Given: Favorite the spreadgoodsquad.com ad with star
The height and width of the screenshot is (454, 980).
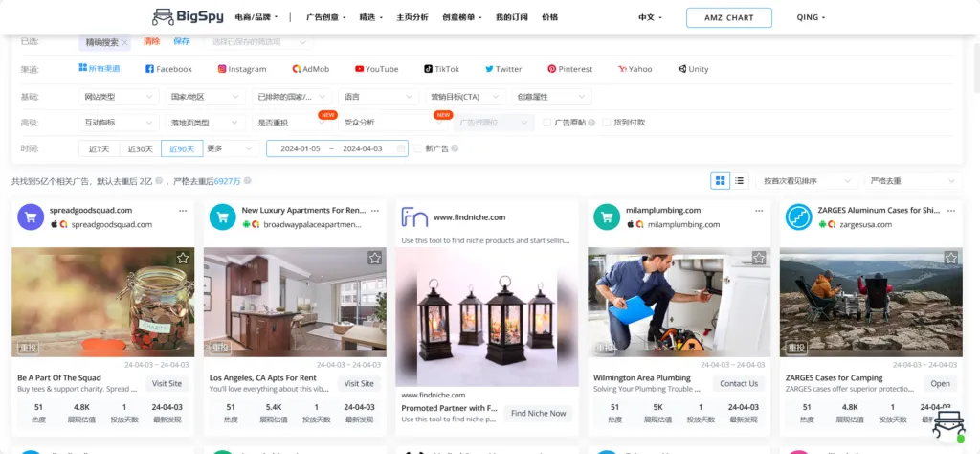Looking at the screenshot, I should click(x=183, y=258).
